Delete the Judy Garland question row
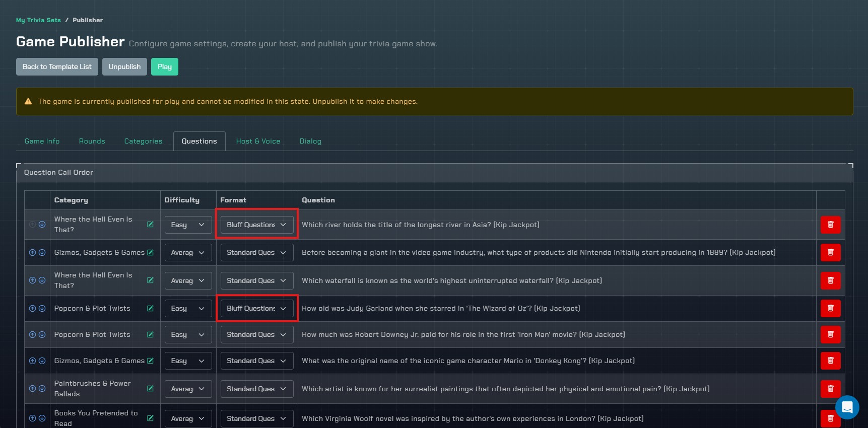The height and width of the screenshot is (428, 868). 830,308
